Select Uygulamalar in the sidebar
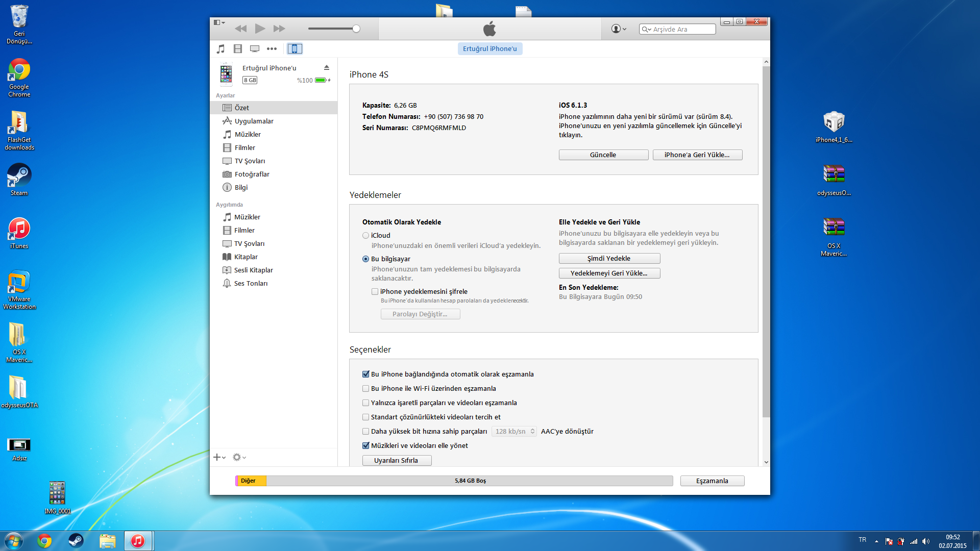This screenshot has width=980, height=551. click(274, 121)
